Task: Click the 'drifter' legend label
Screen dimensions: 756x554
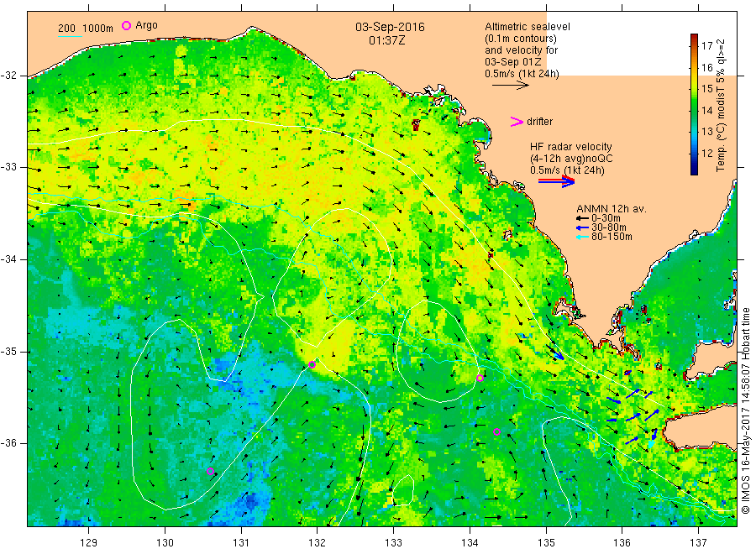Action: 539,122
